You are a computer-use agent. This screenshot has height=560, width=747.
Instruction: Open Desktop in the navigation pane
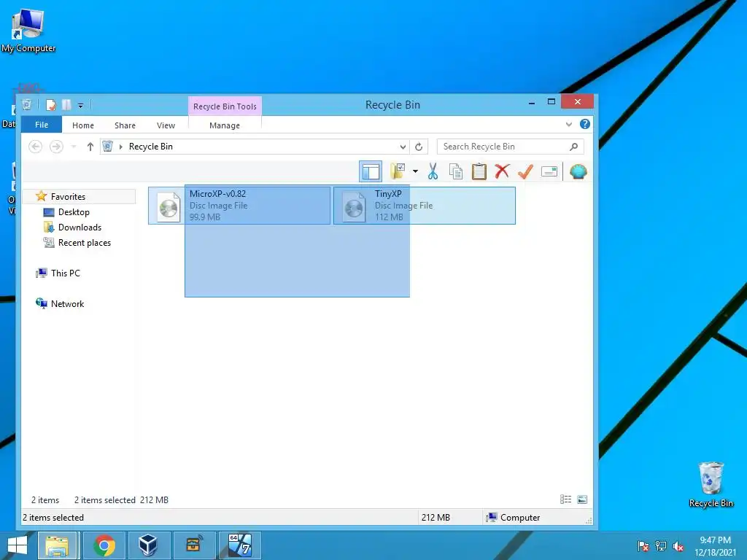tap(74, 212)
